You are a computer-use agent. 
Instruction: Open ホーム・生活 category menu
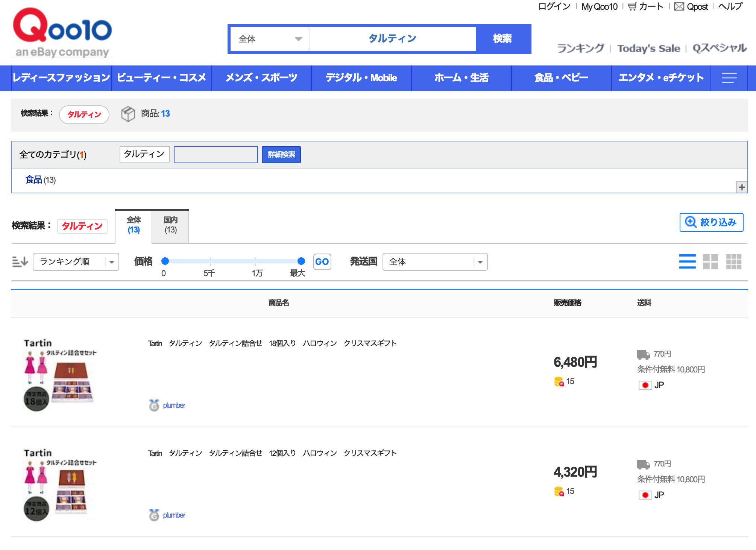[461, 78]
